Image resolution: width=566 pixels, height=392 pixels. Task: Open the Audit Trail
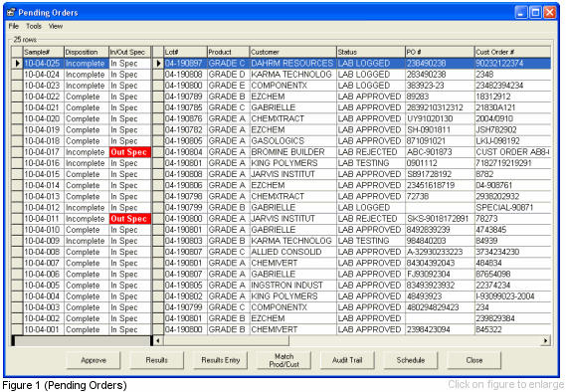(x=347, y=360)
